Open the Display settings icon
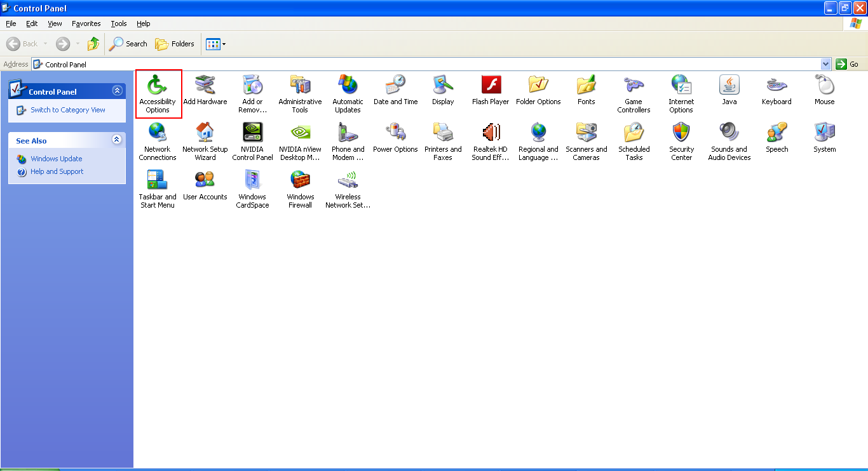This screenshot has height=471, width=868. (443, 90)
